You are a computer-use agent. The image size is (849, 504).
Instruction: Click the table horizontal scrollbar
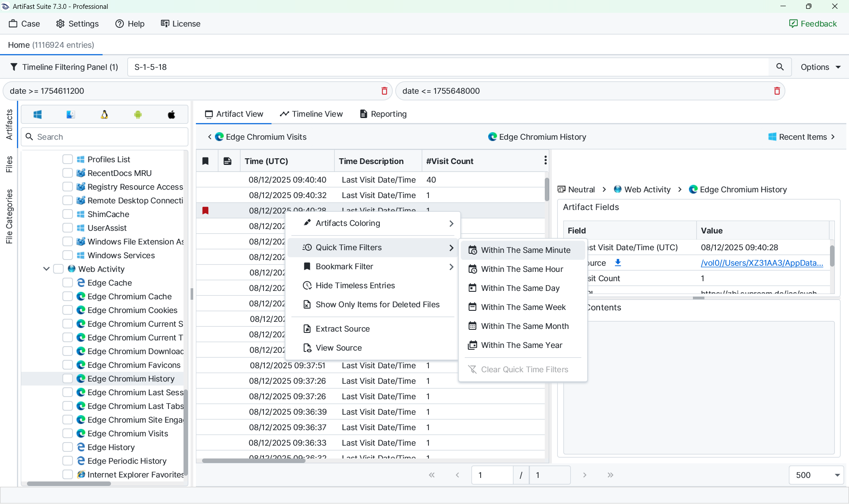(253, 461)
